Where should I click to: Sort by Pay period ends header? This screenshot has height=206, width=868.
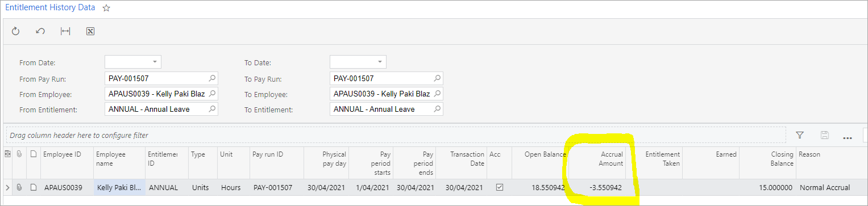415,163
